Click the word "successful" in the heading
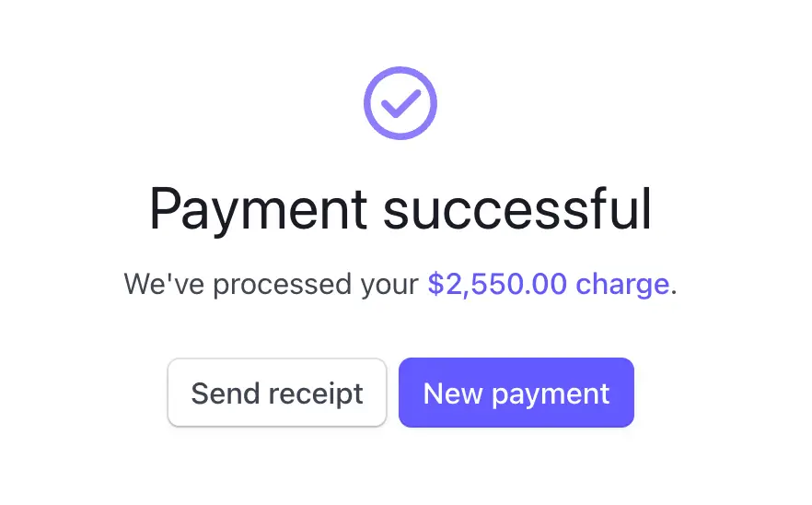 (x=517, y=209)
